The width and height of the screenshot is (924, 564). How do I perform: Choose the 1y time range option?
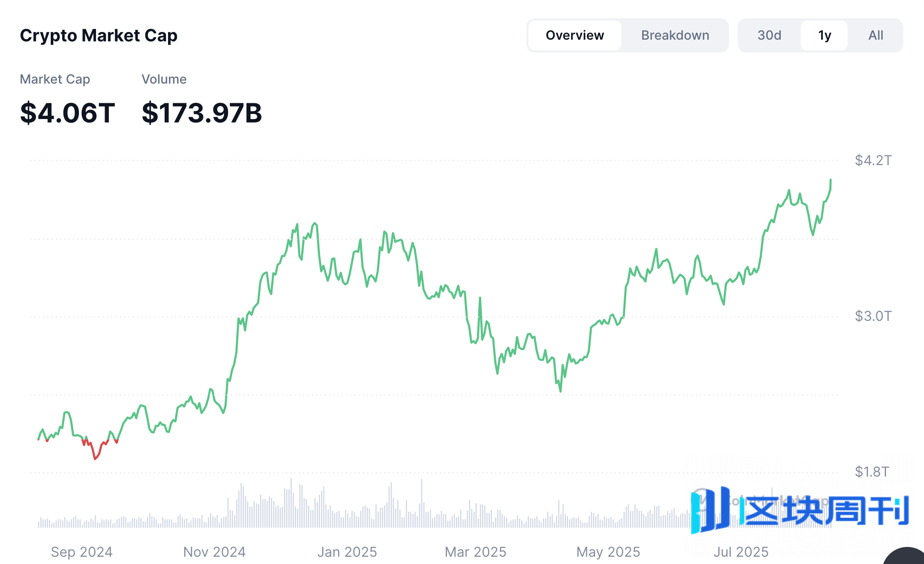[824, 35]
